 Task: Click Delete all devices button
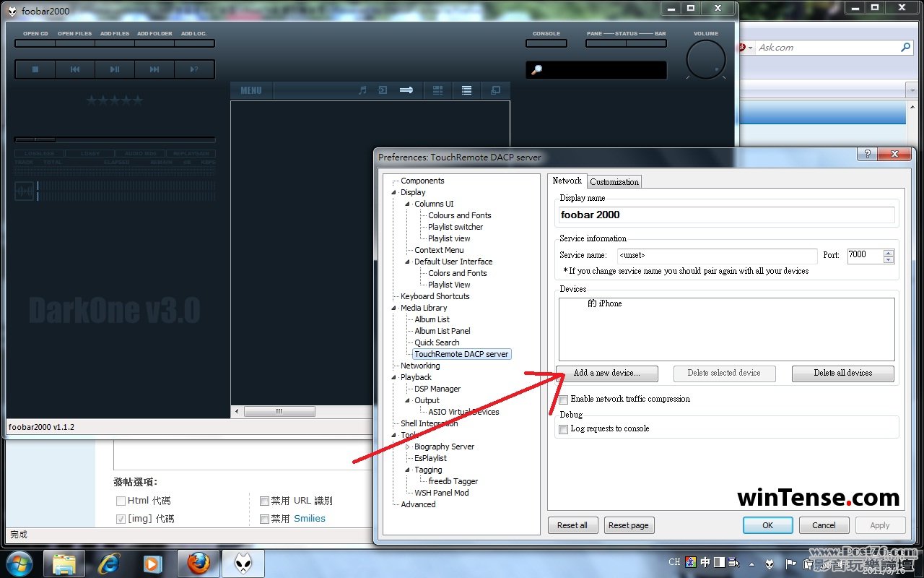[x=843, y=374]
